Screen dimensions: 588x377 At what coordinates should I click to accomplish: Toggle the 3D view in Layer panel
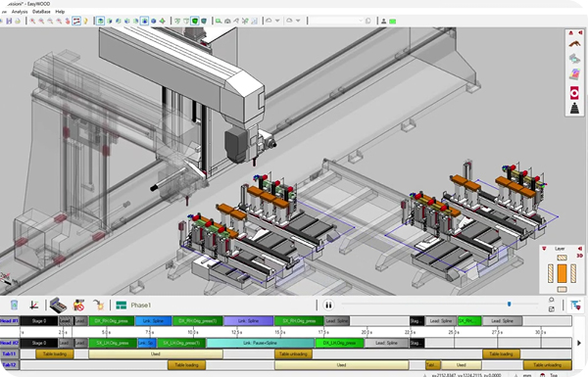pos(580,256)
